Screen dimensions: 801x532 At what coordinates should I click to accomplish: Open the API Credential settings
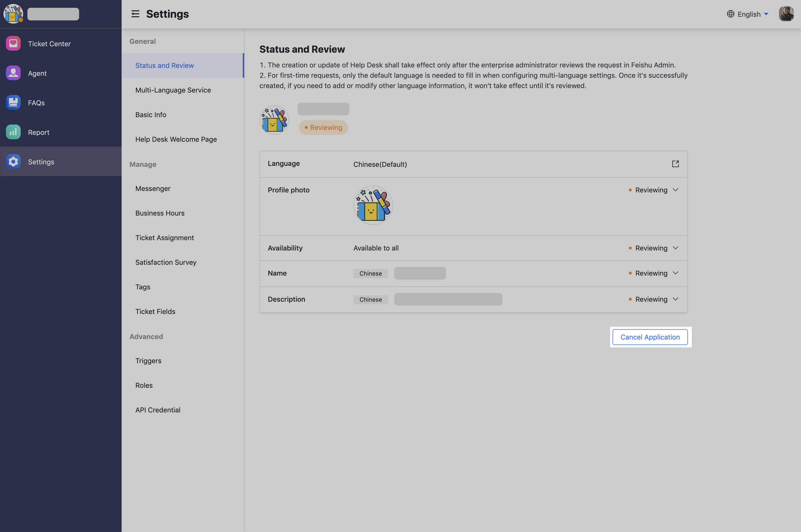tap(158, 409)
